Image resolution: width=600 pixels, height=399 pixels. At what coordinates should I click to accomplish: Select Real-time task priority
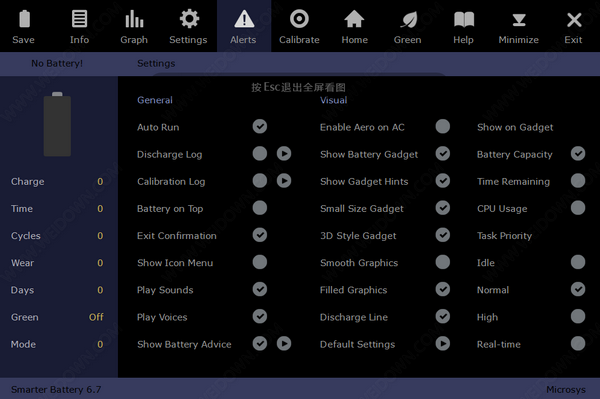pos(578,344)
